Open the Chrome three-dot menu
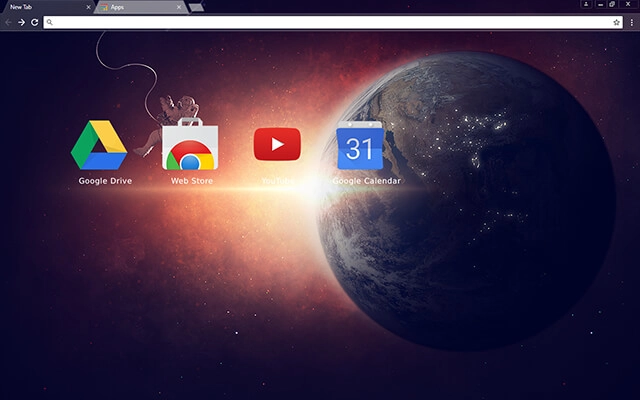Image resolution: width=640 pixels, height=400 pixels. 631,22
